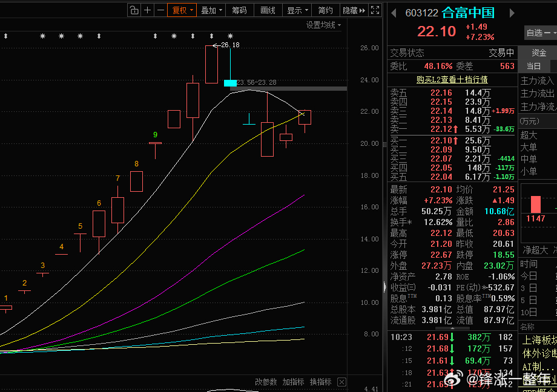This screenshot has height=392, width=557.
Task: Click the candlestick numbered 9
Action: [155, 150]
